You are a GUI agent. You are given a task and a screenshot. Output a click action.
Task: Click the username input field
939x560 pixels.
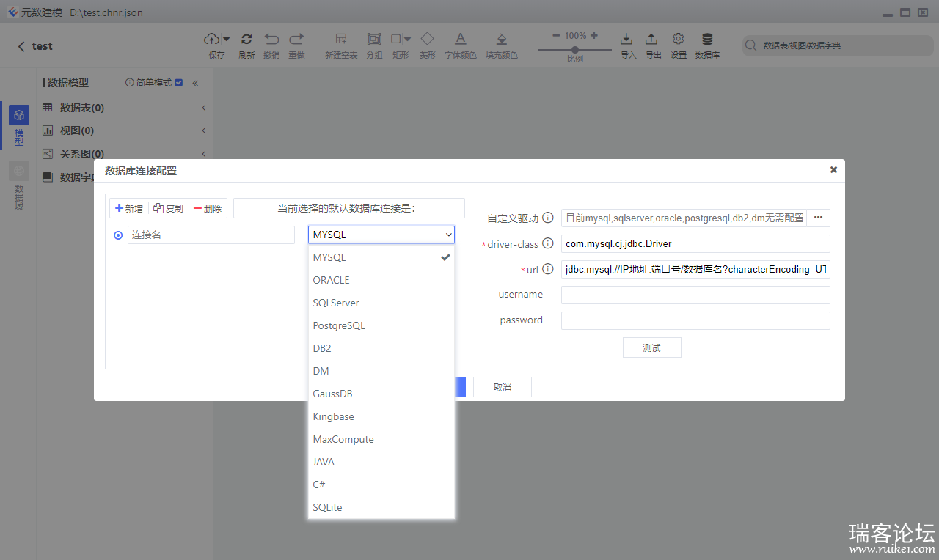tap(695, 295)
